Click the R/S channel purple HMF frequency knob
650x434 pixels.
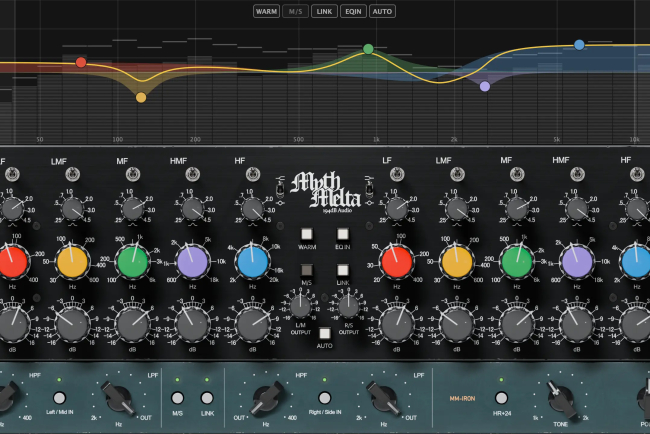coord(577,262)
